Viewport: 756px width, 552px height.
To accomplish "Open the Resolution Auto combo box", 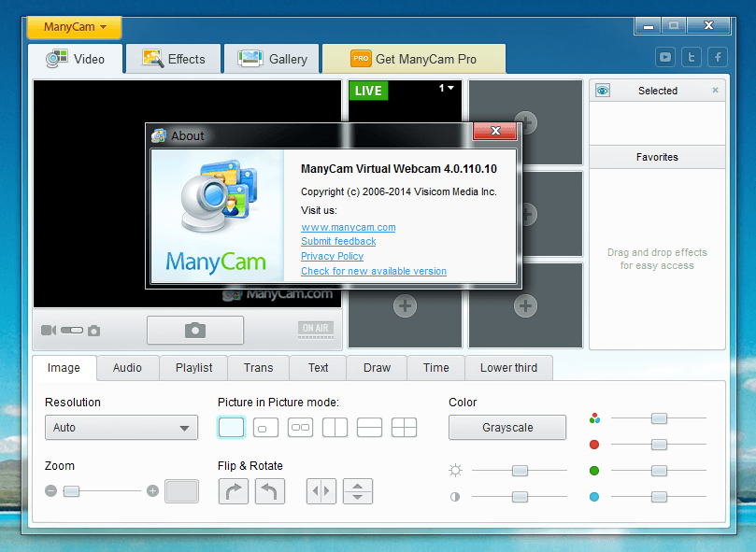I will pos(121,427).
